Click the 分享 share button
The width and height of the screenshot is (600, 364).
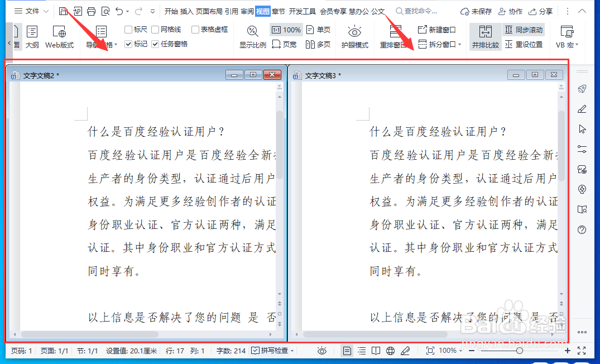[541, 12]
